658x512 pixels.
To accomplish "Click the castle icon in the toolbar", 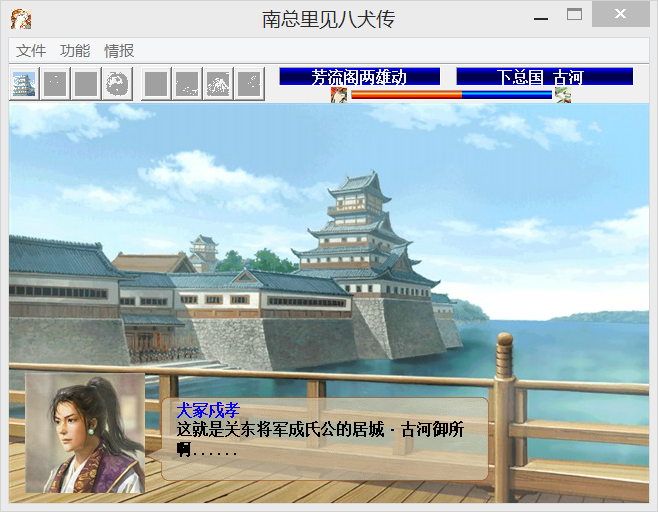I will click(x=25, y=84).
